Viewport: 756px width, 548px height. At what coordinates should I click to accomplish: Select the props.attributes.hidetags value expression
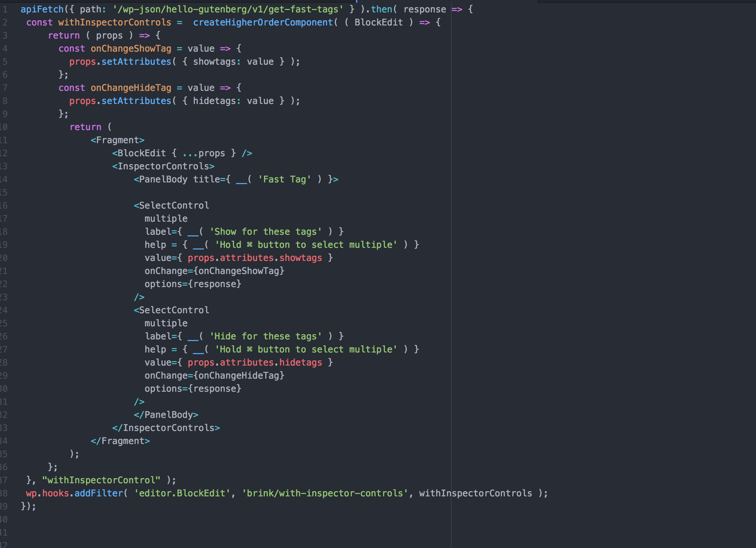(x=255, y=362)
